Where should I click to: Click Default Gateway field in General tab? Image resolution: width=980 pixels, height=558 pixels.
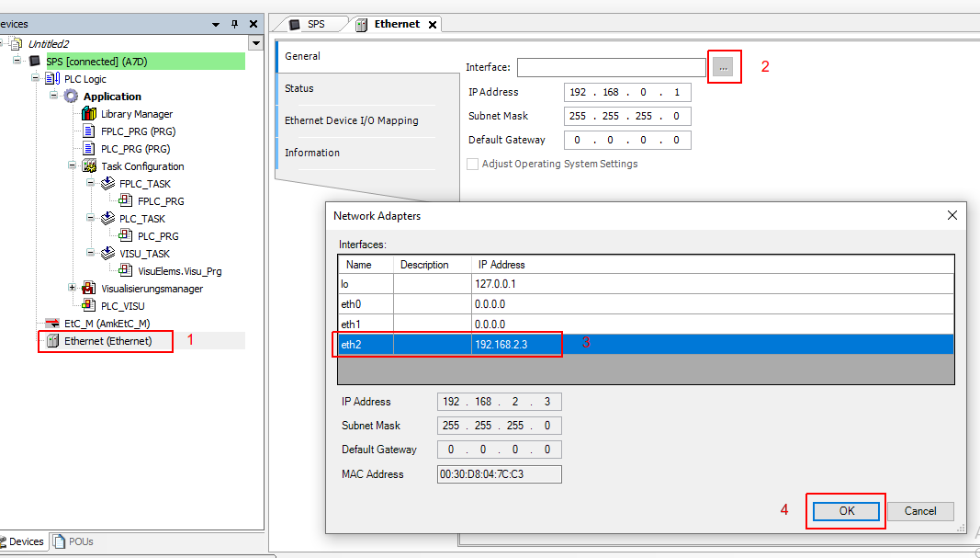(x=627, y=140)
